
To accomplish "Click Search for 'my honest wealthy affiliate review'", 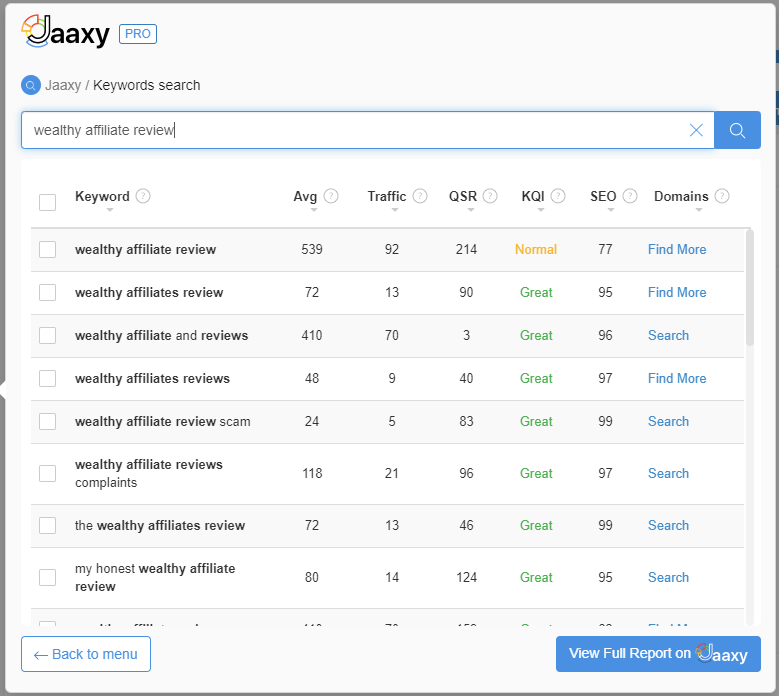I will [668, 577].
